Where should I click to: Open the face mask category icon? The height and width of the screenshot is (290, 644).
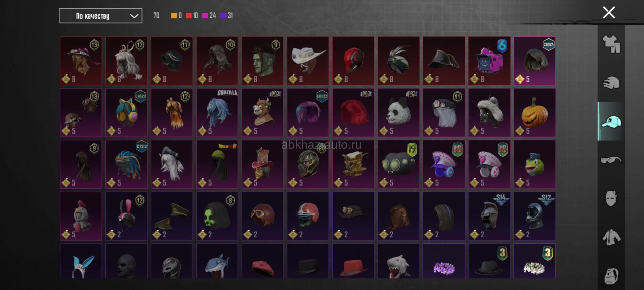click(x=611, y=199)
